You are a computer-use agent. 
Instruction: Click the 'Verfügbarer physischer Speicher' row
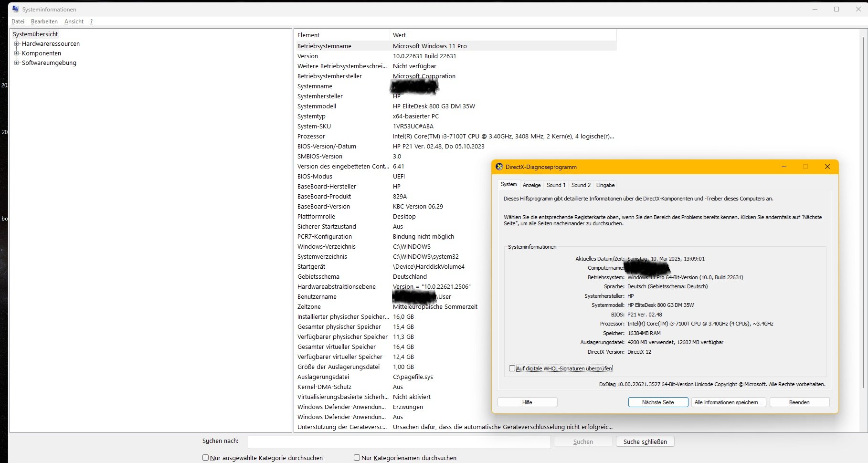(393, 337)
